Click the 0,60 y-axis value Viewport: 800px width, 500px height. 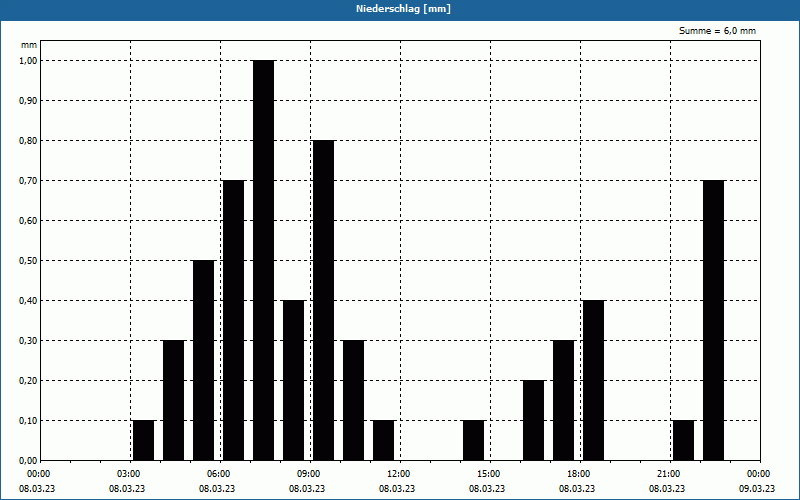pyautogui.click(x=29, y=221)
